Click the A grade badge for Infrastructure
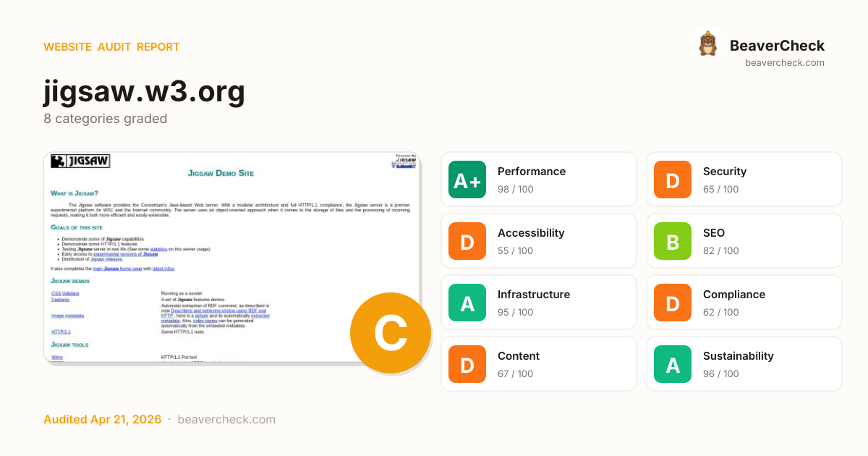This screenshot has width=868, height=456. [x=467, y=303]
